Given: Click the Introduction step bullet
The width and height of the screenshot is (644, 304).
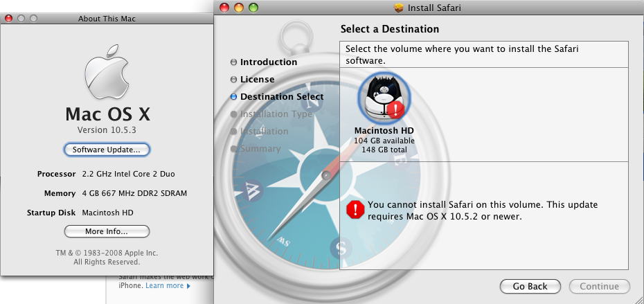Looking at the screenshot, I should [x=233, y=62].
